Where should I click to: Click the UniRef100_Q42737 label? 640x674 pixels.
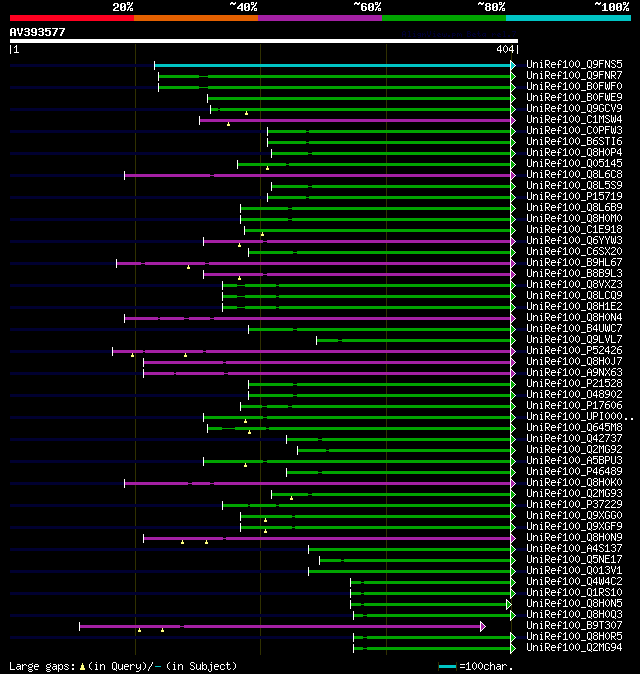pyautogui.click(x=574, y=438)
